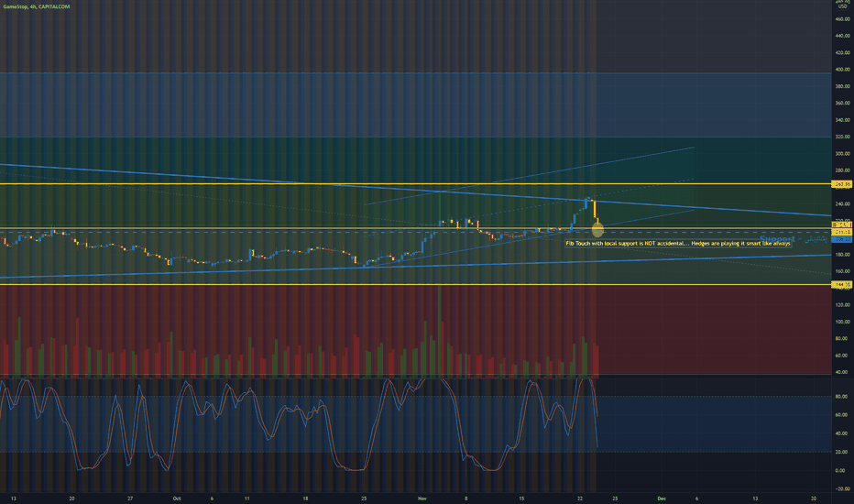Click the 11 date label on time axis

click(246, 499)
